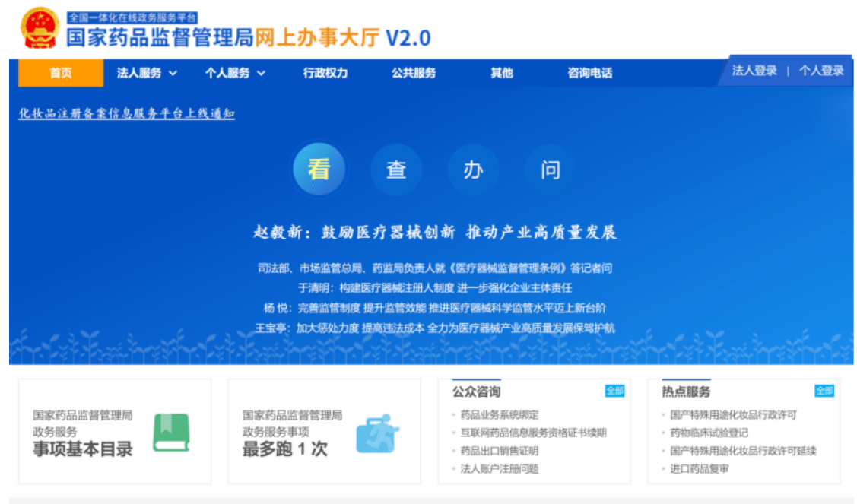Click the 公众咨询 panel heading

(x=476, y=391)
